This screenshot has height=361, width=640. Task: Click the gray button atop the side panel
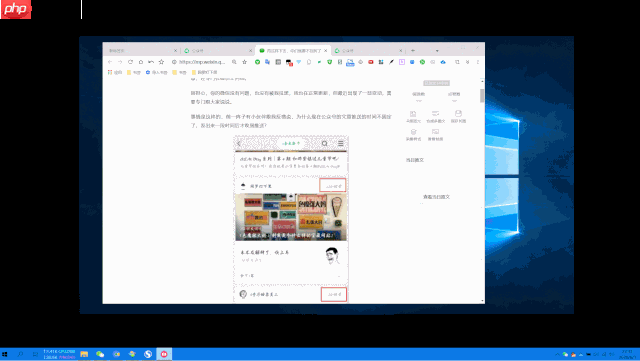coord(436,83)
